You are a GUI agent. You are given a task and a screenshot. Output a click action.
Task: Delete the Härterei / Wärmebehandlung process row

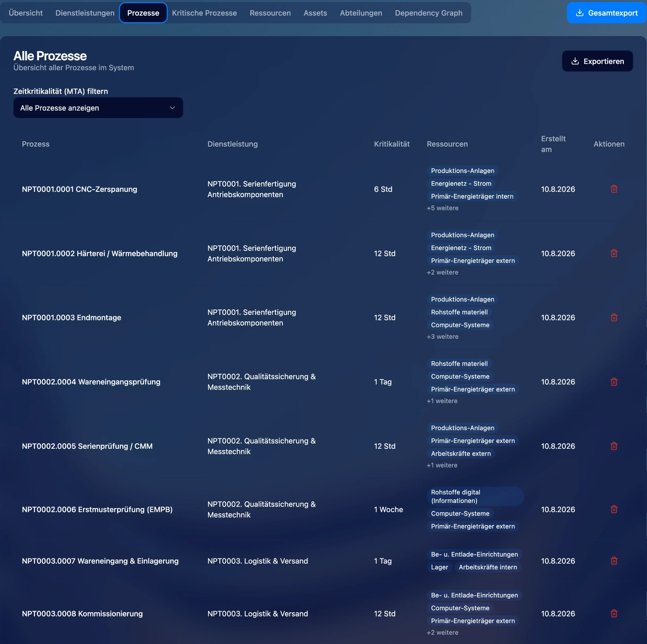(614, 254)
